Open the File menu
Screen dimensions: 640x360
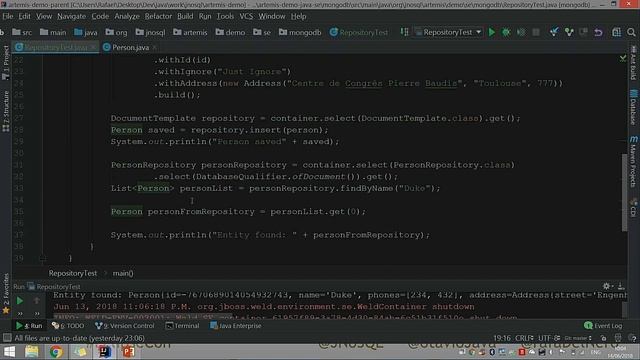pyautogui.click(x=8, y=16)
